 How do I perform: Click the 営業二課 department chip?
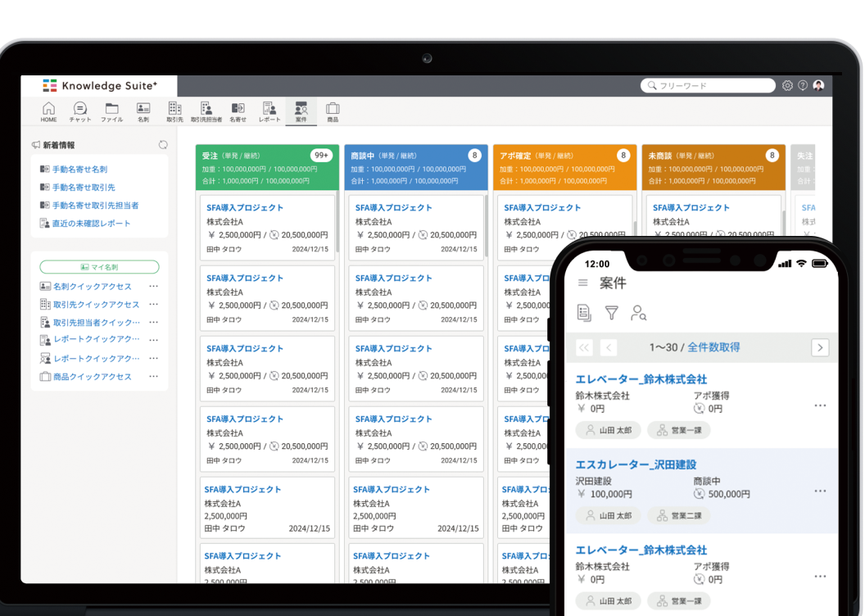click(x=678, y=515)
